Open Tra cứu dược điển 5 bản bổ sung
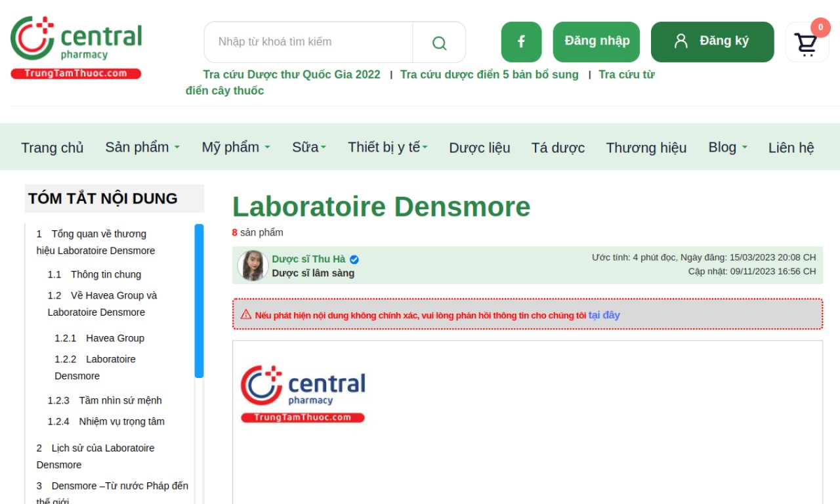Screen dimensions: 840x504 click(490, 74)
